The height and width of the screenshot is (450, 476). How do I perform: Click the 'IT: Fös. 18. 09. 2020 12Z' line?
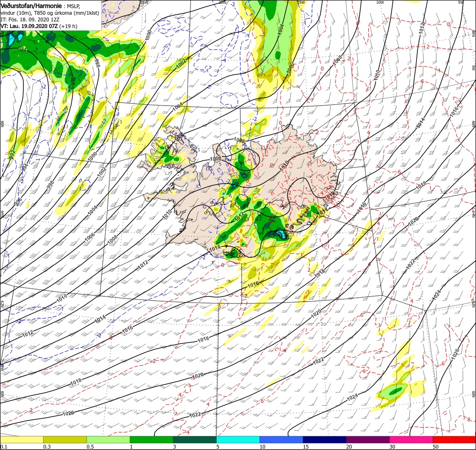[30, 20]
